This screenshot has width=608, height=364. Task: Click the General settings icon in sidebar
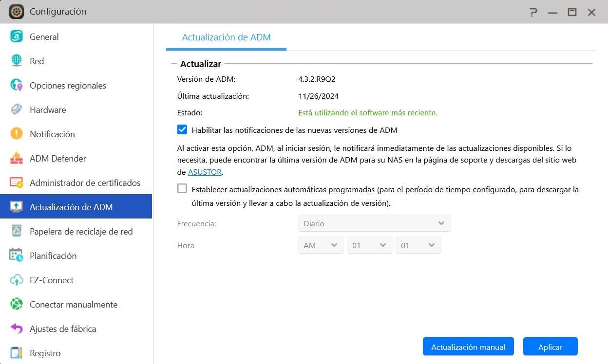pyautogui.click(x=17, y=36)
